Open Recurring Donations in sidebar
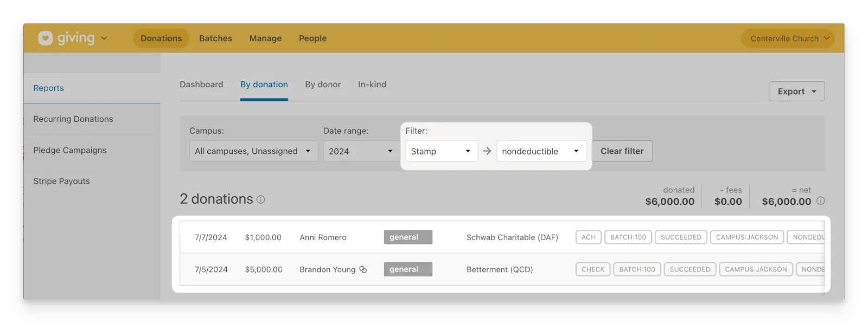 73,119
